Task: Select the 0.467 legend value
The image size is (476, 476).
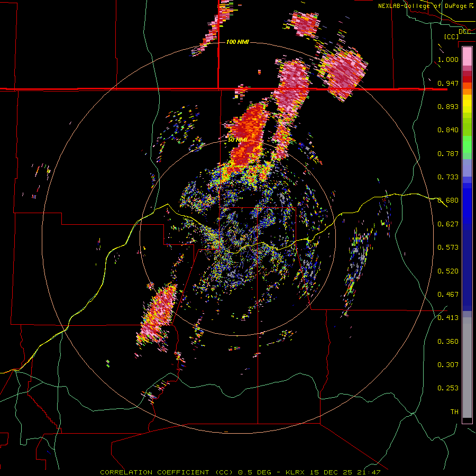Action: click(x=448, y=295)
